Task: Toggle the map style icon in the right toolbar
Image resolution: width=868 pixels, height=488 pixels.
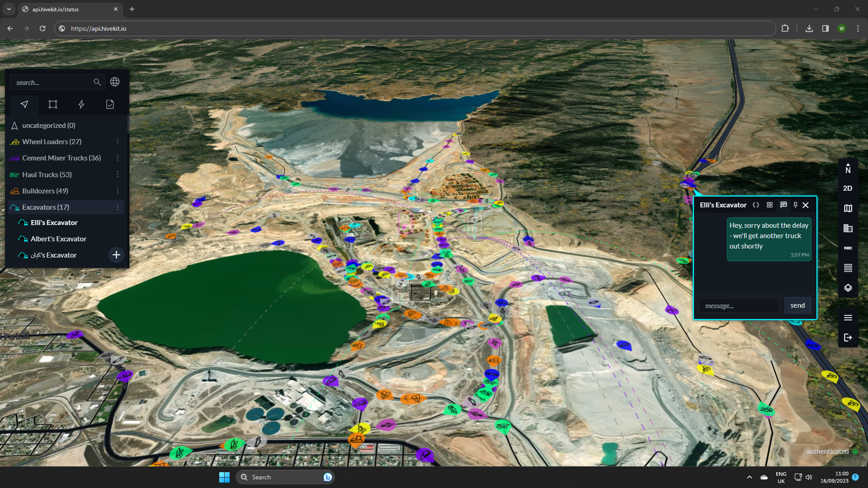Action: coord(848,208)
